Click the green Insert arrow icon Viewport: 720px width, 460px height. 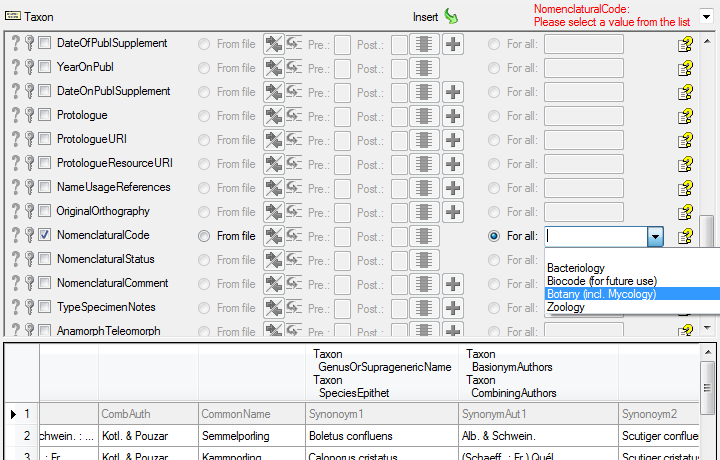tap(451, 16)
